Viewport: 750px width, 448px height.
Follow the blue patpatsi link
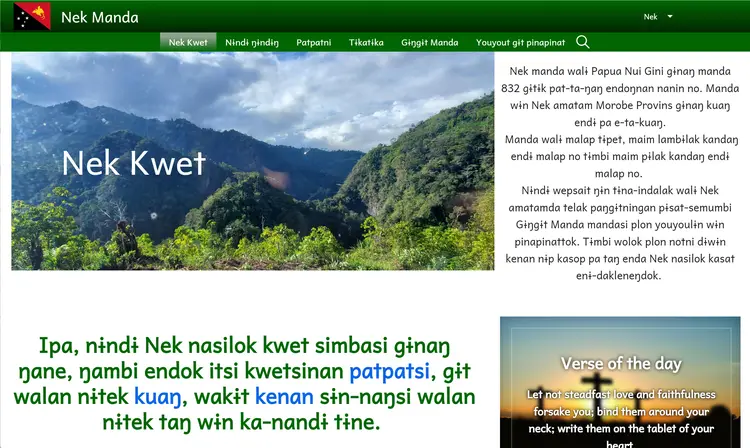(x=389, y=371)
